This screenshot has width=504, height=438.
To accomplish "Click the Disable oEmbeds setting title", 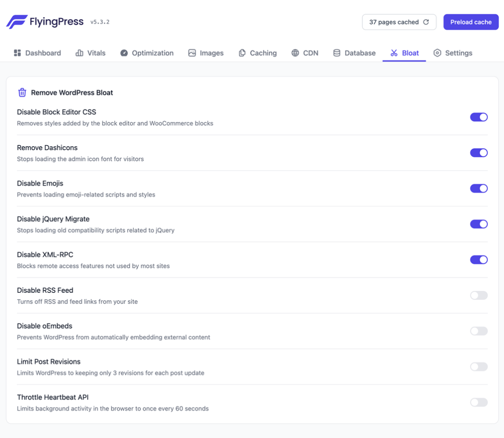I will [45, 326].
